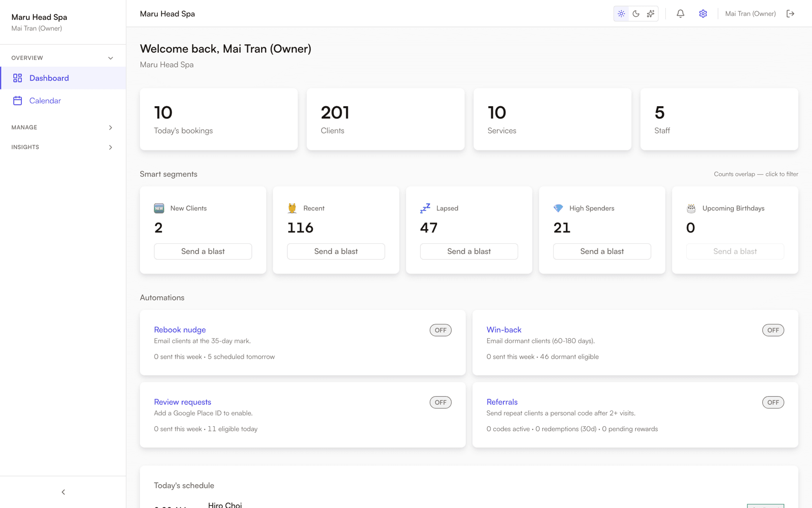Toggle the Rebook nudge OFF switch
The height and width of the screenshot is (508, 812).
pos(441,330)
